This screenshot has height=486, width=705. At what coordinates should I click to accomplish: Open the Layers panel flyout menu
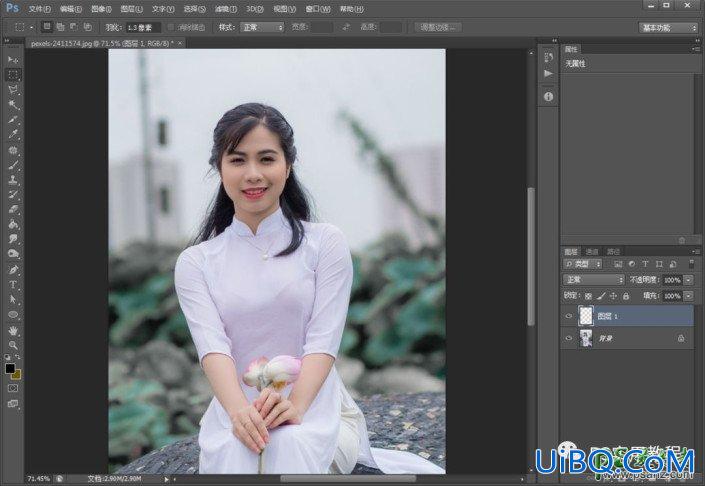coord(696,252)
